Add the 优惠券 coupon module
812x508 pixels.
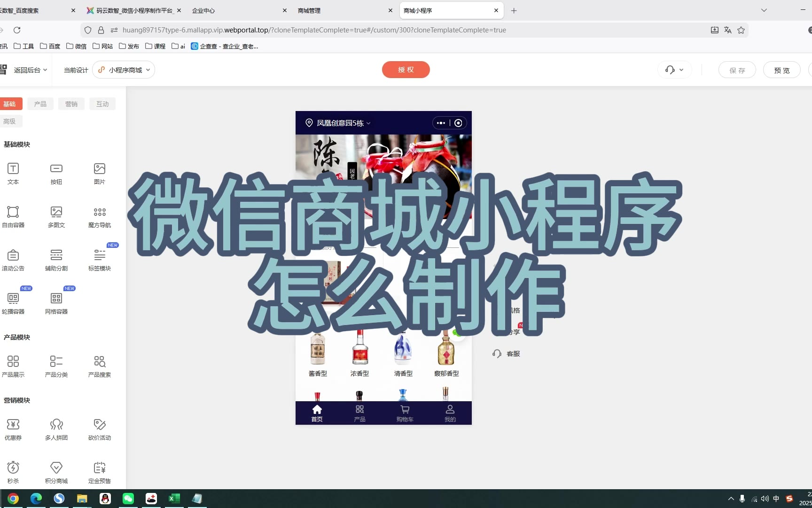click(13, 429)
